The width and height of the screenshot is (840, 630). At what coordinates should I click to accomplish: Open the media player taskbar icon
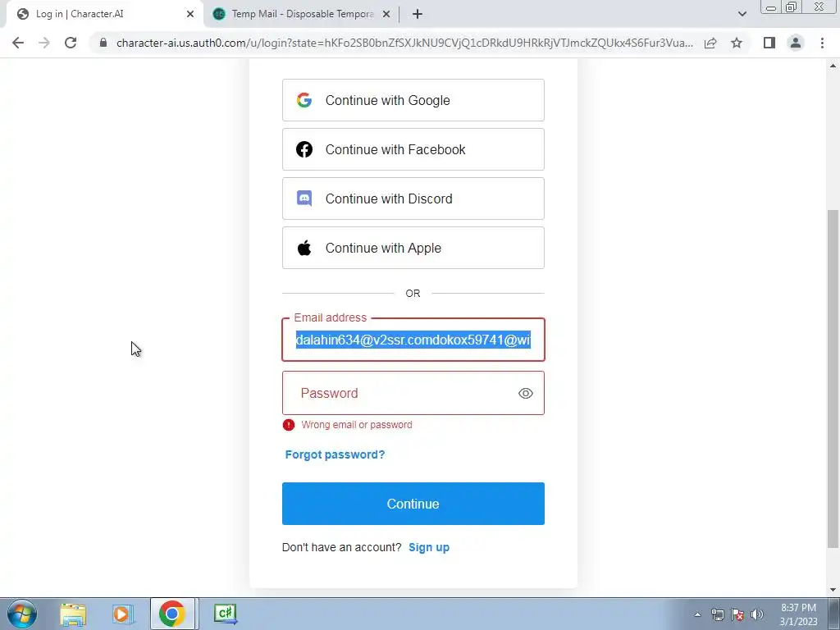point(122,614)
